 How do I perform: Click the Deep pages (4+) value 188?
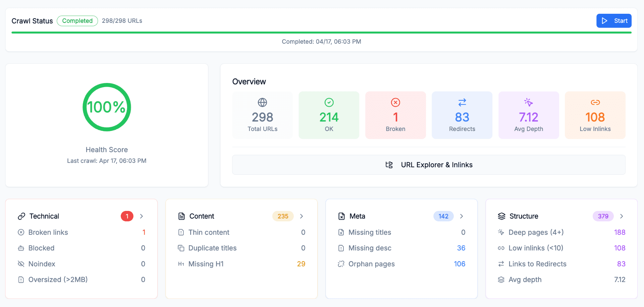pos(620,232)
